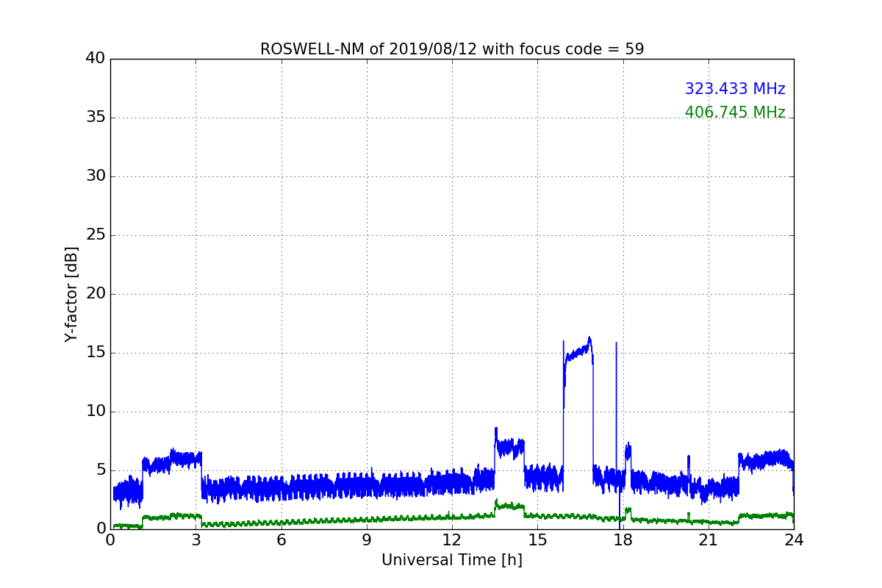Click the plot title 'ROSWELL-NM of 2019/08/12'
This screenshot has height=588, width=882.
(452, 49)
